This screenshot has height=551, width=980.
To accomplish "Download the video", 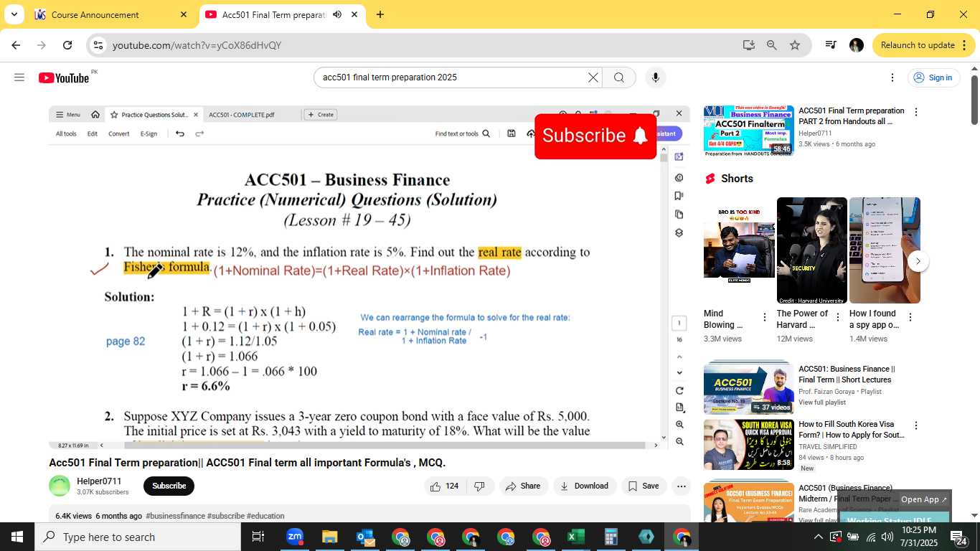I will pos(584,486).
